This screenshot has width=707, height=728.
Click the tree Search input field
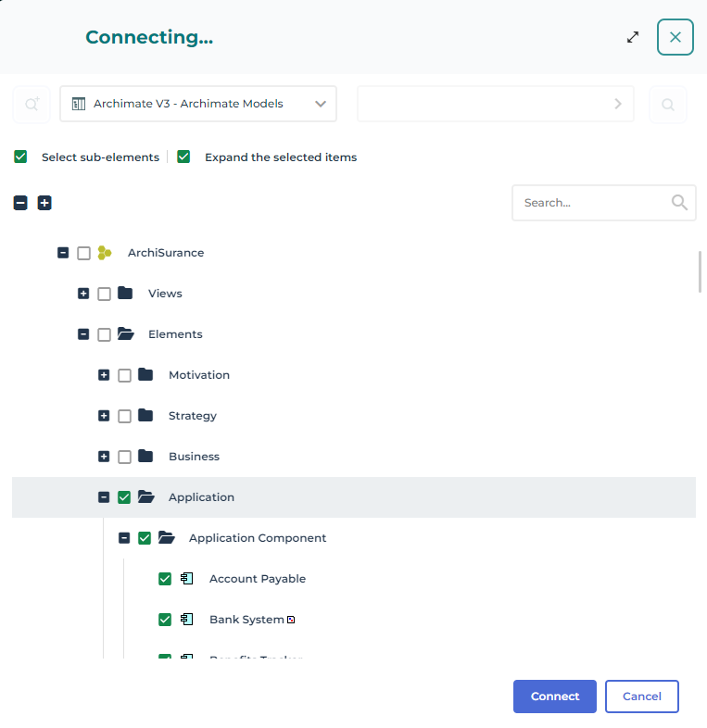(x=593, y=203)
